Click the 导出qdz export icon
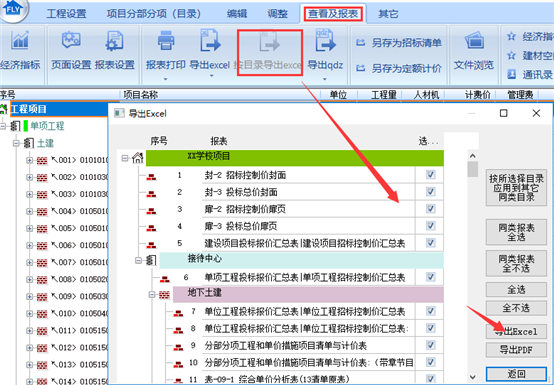This screenshot has height=385, width=554. coord(325,40)
